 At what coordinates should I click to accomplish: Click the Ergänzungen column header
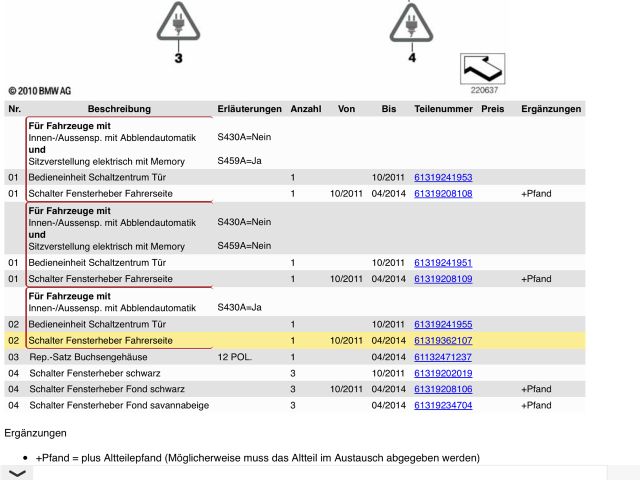click(551, 108)
